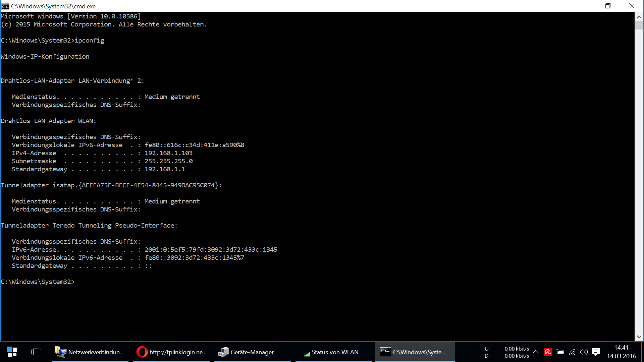Switch to Netzwerkverbindungen taskbar window
The width and height of the screenshot is (644, 362).
[90, 352]
